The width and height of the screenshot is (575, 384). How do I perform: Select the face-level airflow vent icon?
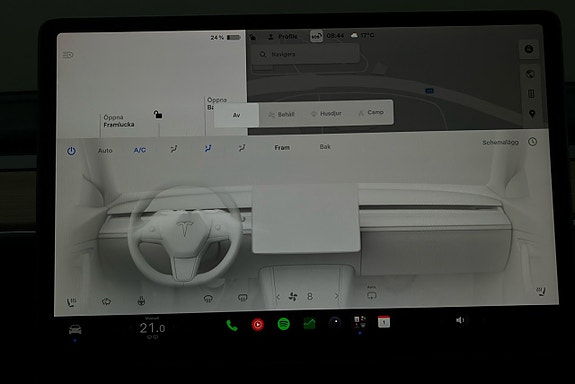click(173, 149)
